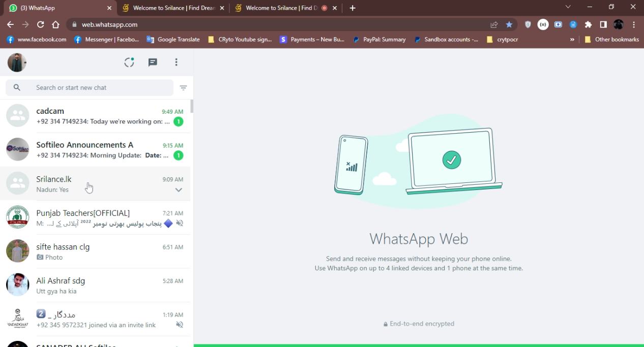The height and width of the screenshot is (347, 644).
Task: Open the cadcam group chat
Action: point(97,116)
